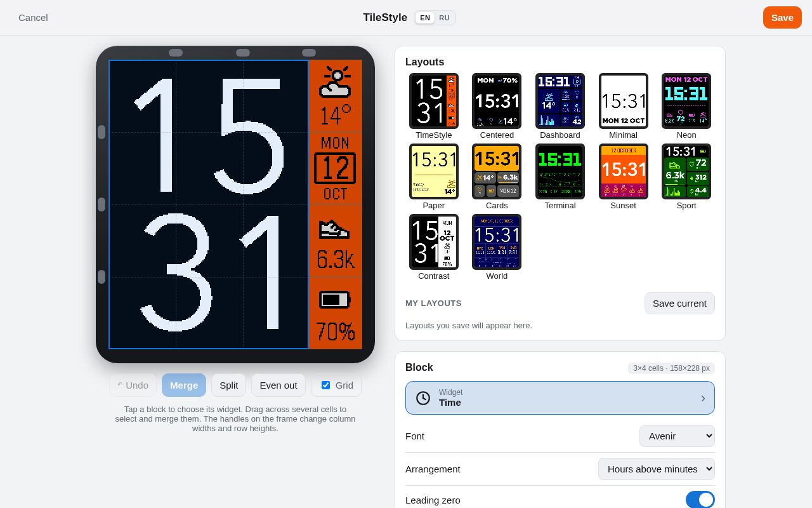Click the OCT month label on watch face
Screen dimensions: 812x508
pyautogui.click(x=335, y=194)
